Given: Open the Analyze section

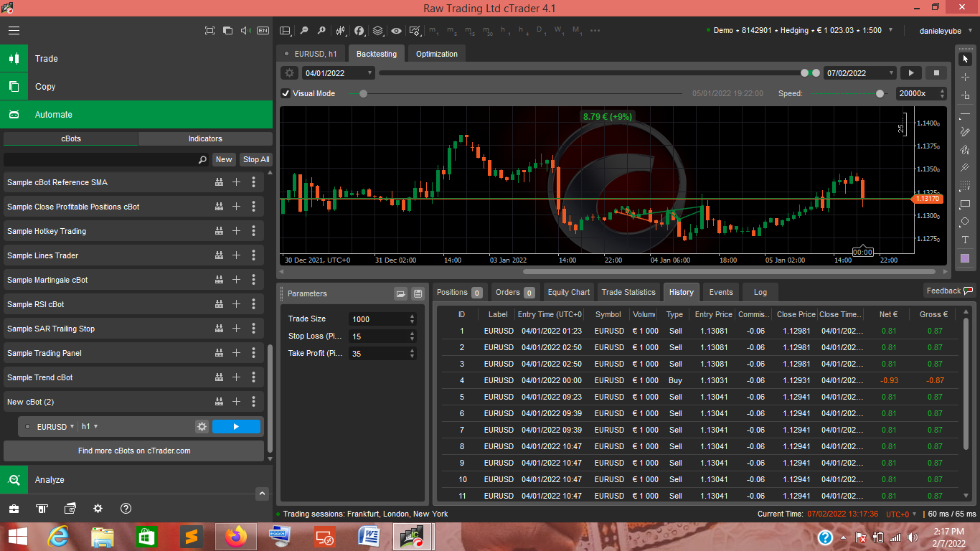Looking at the screenshot, I should (x=136, y=479).
